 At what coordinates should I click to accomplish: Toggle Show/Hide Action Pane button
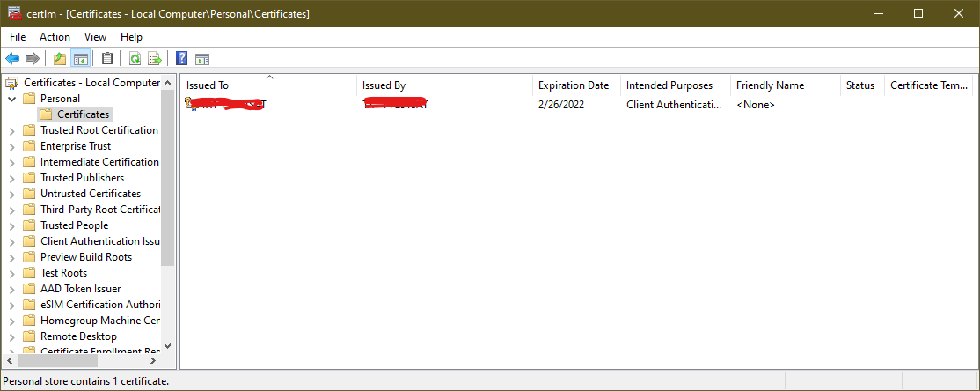(202, 59)
